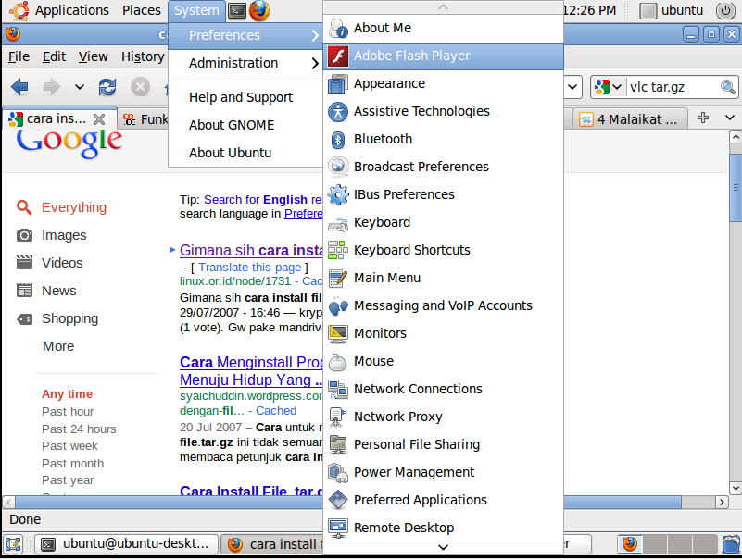This screenshot has height=560, width=742.
Task: Click Firefox back arrow button
Action: 19,87
